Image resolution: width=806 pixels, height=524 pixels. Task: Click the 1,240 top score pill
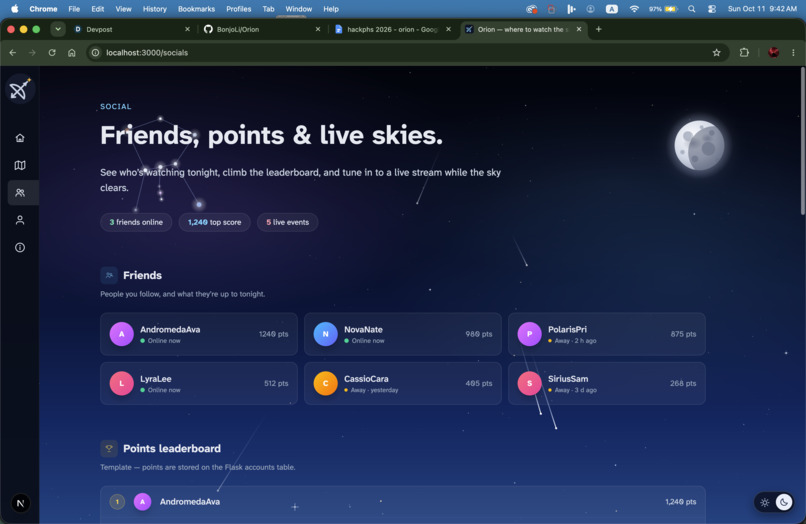tap(214, 222)
